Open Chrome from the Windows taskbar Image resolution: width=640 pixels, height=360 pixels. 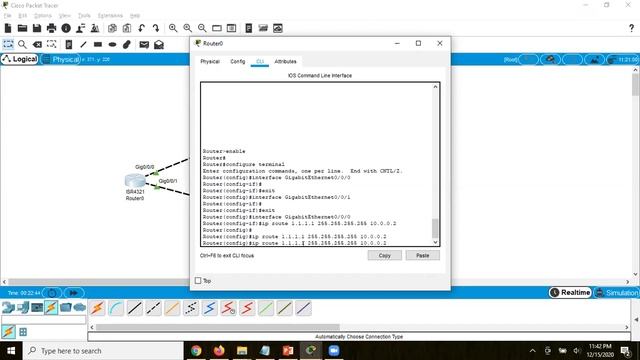[196, 351]
